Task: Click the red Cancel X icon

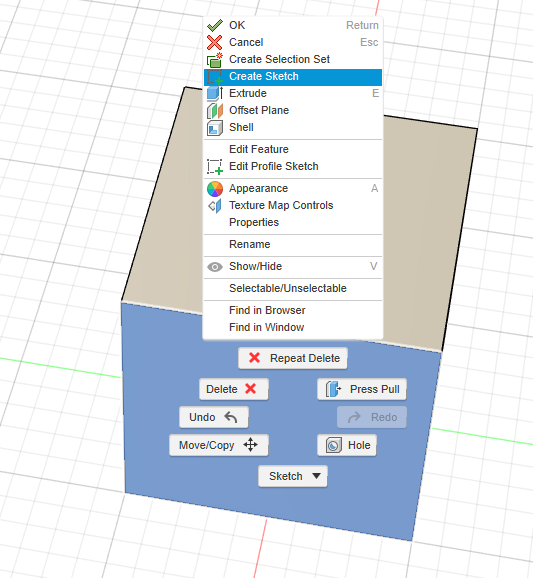Action: click(x=215, y=42)
